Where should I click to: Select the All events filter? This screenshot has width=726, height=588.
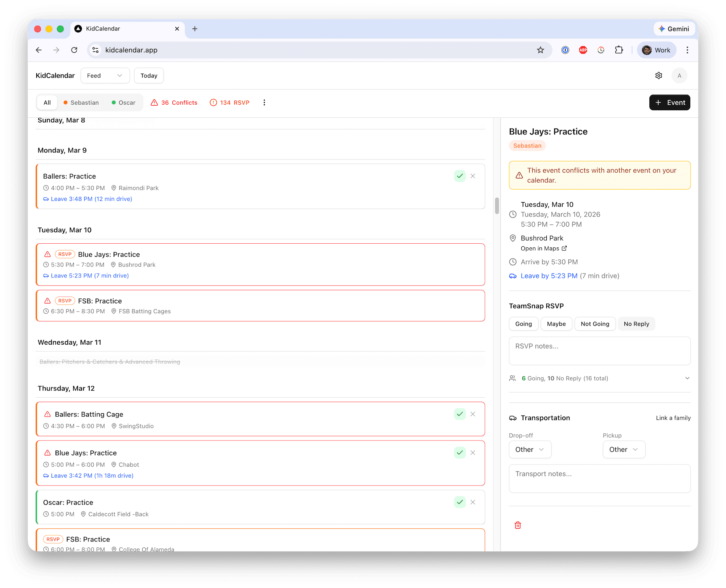[47, 102]
